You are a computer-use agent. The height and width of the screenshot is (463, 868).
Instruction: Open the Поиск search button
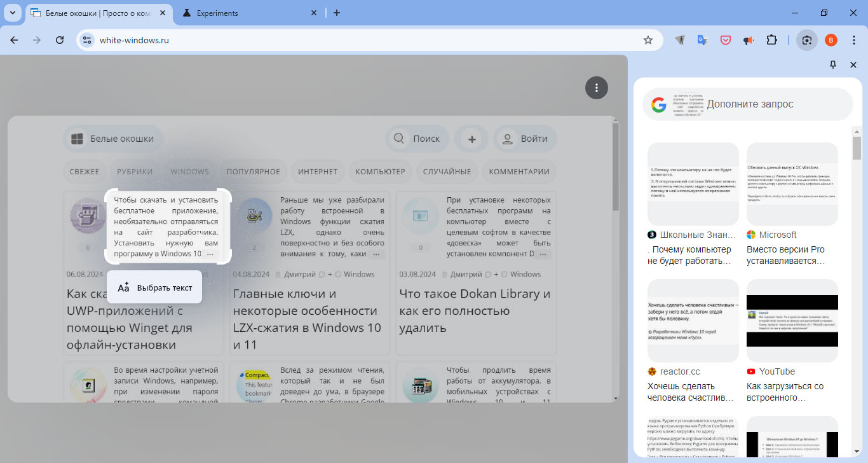[x=417, y=138]
